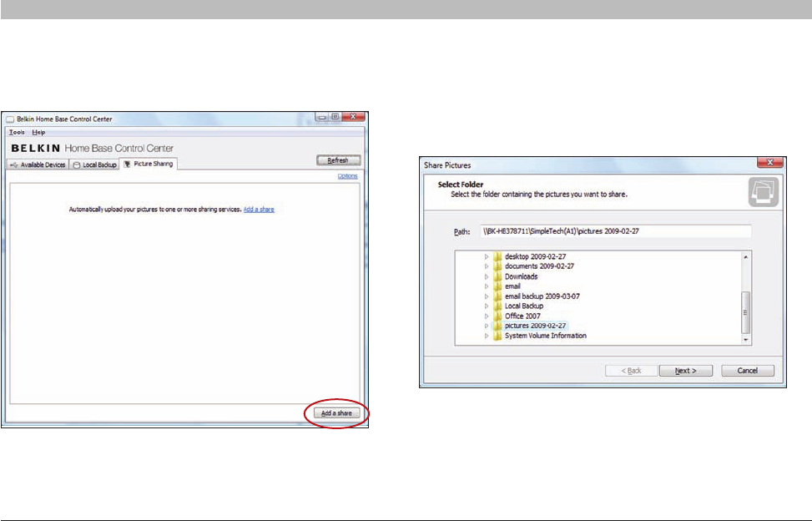Expand the documents 2009-02-27 folder
This screenshot has width=812, height=521.
[x=487, y=266]
